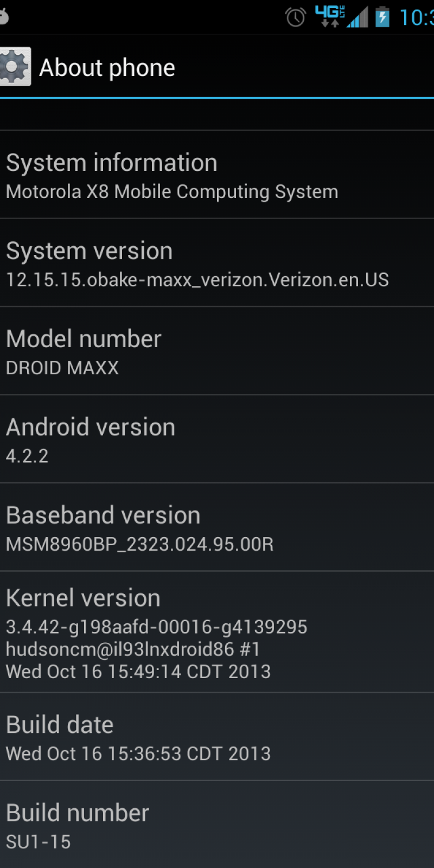The image size is (434, 868).
Task: Click the DROID MAXX model value
Action: 62,368
